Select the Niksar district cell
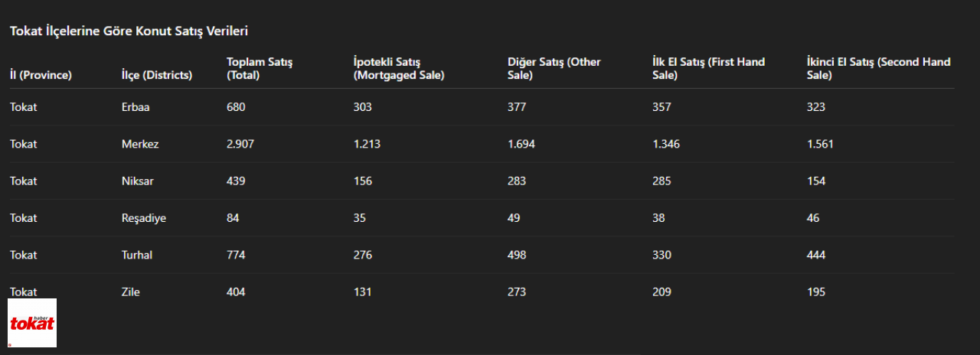This screenshot has height=355, width=980. click(138, 181)
